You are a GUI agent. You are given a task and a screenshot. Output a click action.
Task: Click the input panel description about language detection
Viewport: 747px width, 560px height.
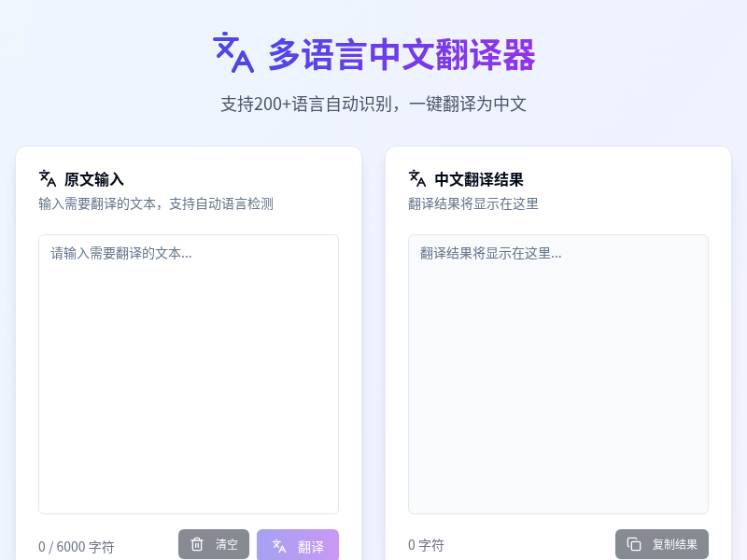tap(155, 204)
